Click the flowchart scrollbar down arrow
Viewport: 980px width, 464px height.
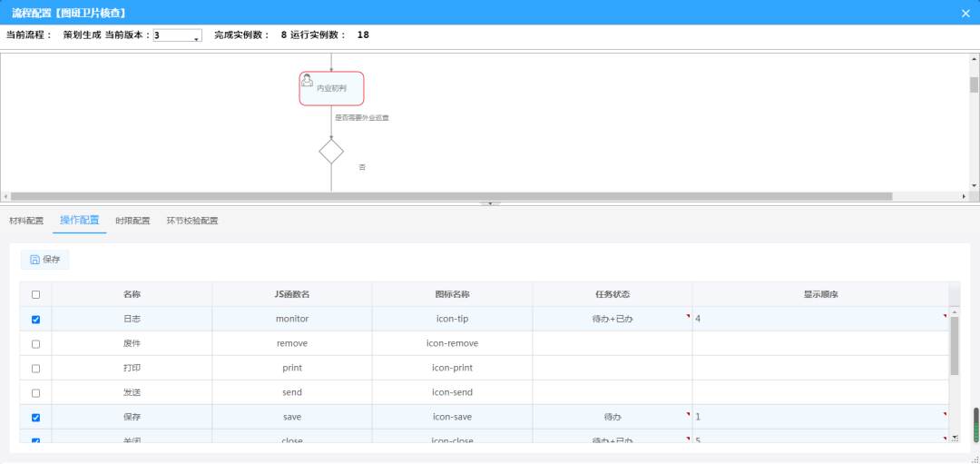pos(974,185)
